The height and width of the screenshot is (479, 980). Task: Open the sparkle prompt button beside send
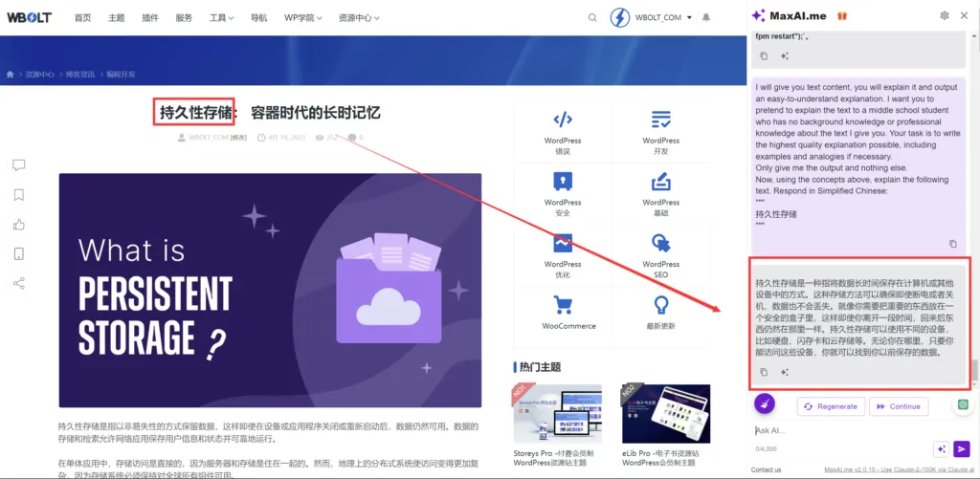pos(942,448)
